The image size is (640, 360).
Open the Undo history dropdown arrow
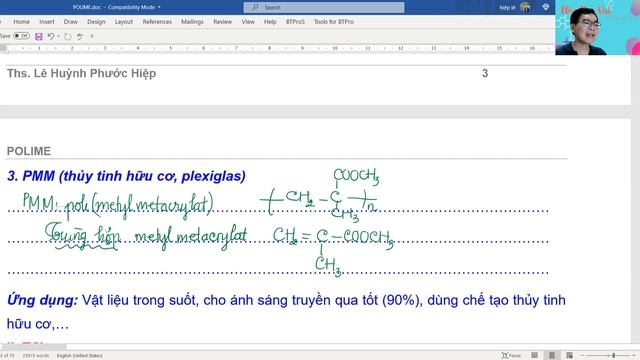58,36
